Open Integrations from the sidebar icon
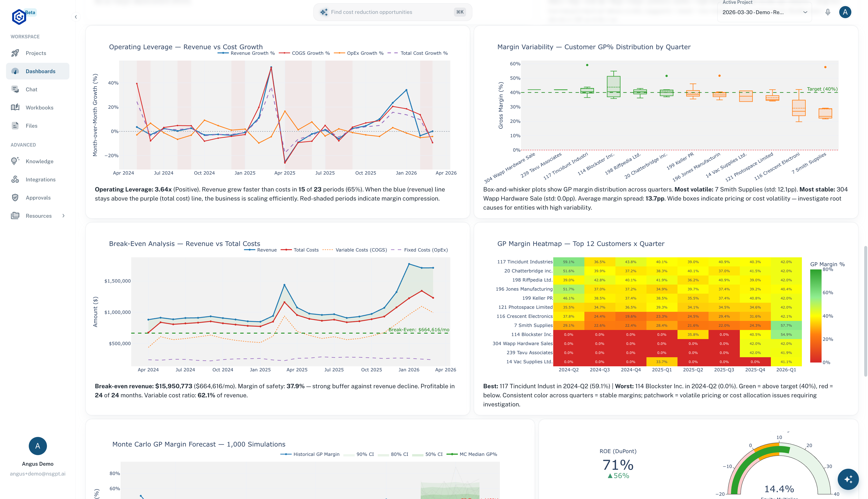The width and height of the screenshot is (868, 499). (x=15, y=179)
